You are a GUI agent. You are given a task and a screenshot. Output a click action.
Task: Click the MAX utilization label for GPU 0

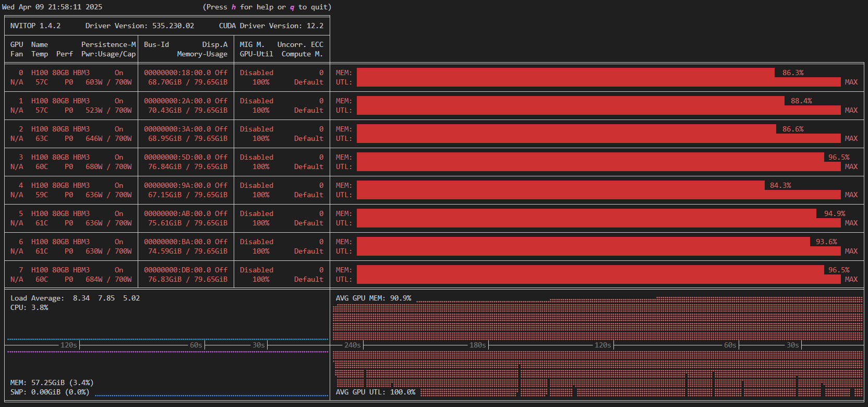(851, 82)
